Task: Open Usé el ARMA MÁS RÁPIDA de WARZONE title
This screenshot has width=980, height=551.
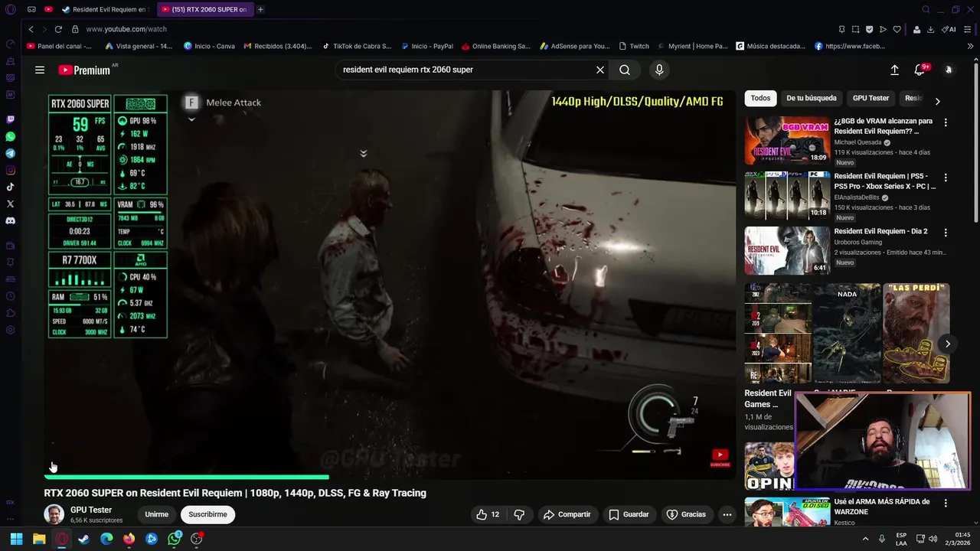Action: coord(882,507)
